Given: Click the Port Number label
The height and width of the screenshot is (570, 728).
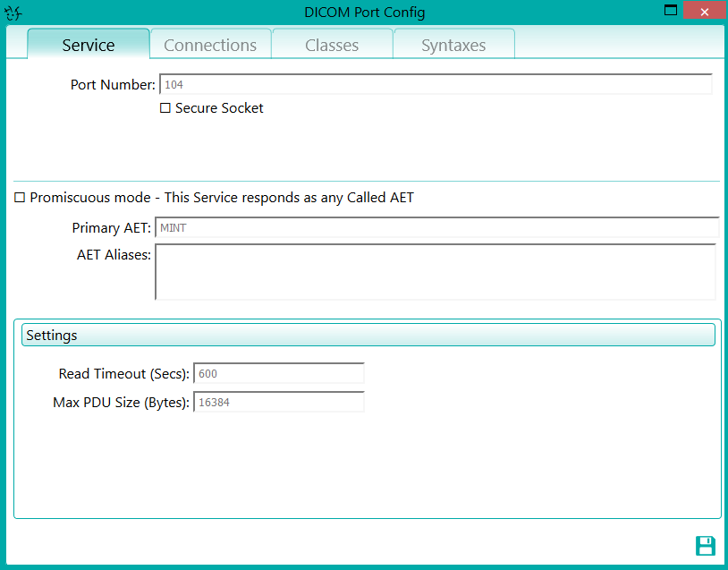Looking at the screenshot, I should point(113,84).
